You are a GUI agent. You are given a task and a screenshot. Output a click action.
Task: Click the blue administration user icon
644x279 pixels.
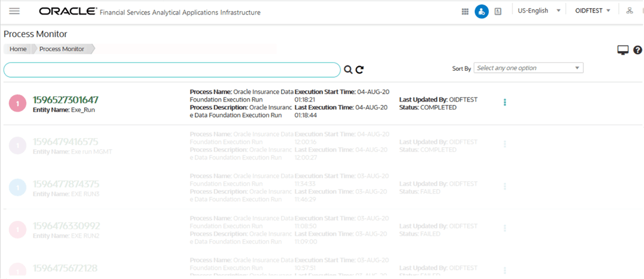pyautogui.click(x=481, y=12)
